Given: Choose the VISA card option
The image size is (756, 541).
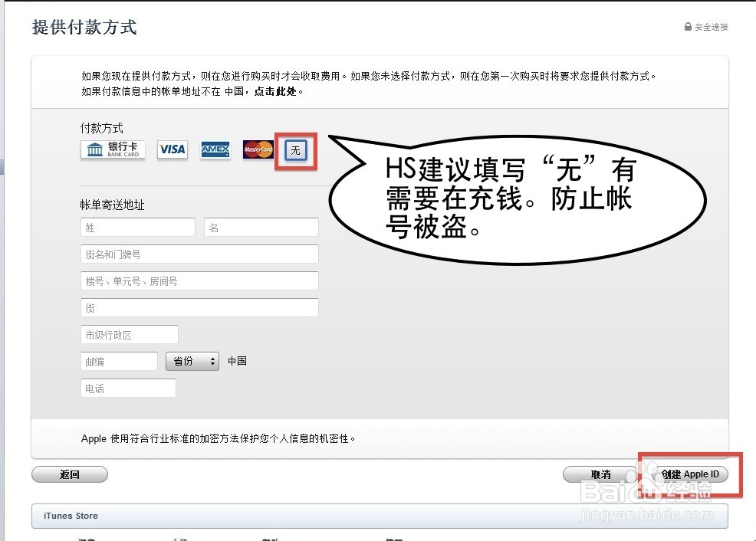Looking at the screenshot, I should click(x=172, y=150).
